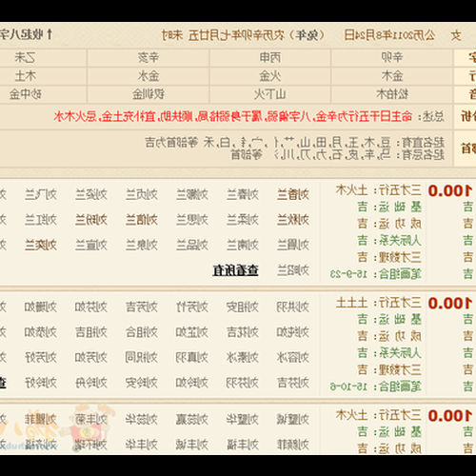Click the 山下火 nayin cell

[270, 94]
